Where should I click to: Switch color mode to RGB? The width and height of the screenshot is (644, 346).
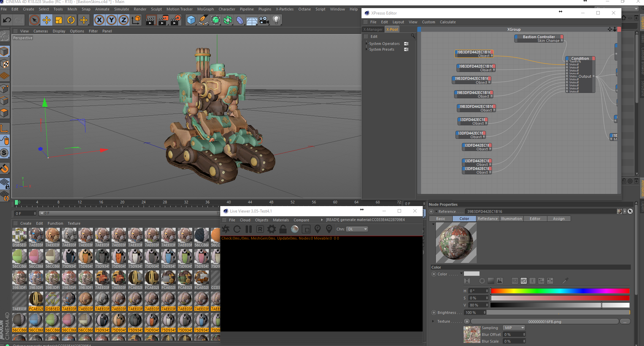[x=515, y=281]
